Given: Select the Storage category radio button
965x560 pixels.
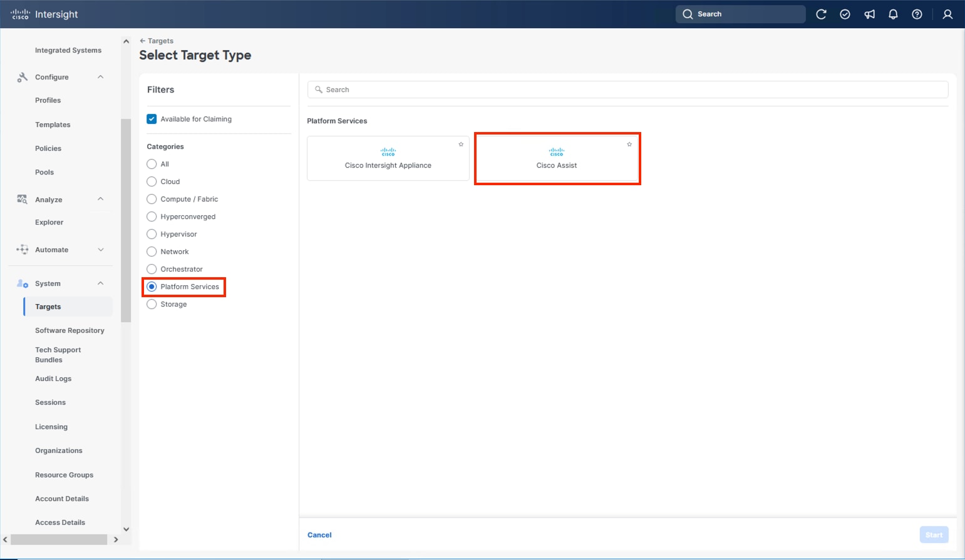Looking at the screenshot, I should tap(152, 304).
